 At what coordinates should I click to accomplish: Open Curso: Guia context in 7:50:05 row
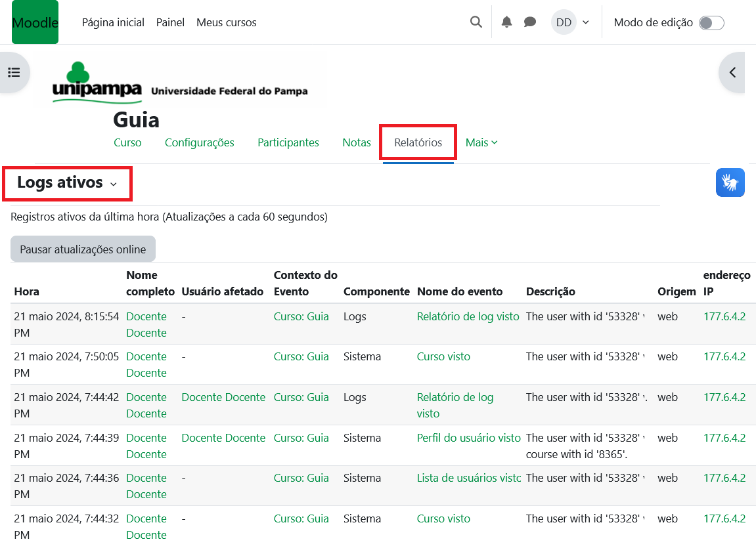click(x=301, y=356)
